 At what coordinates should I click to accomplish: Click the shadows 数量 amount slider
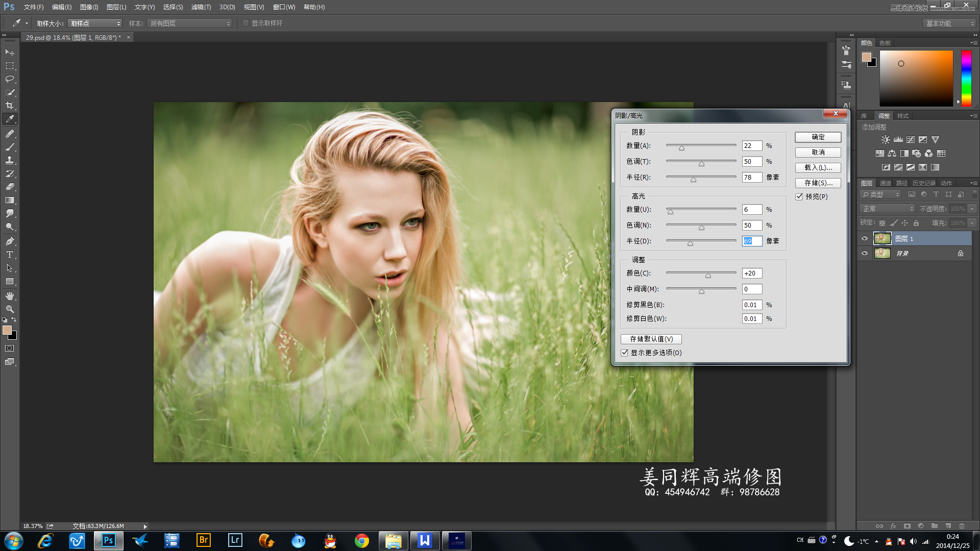(681, 147)
